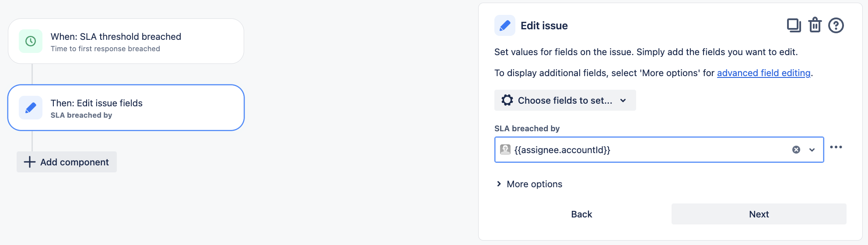This screenshot has width=868, height=245.
Task: Click into the assignee.accountId input field
Action: pyautogui.click(x=647, y=150)
